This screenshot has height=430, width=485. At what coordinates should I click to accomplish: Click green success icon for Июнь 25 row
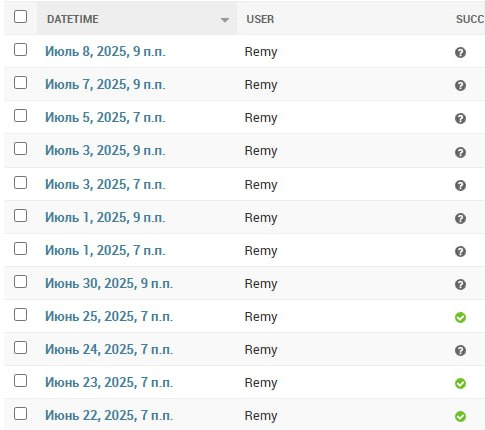coord(460,317)
